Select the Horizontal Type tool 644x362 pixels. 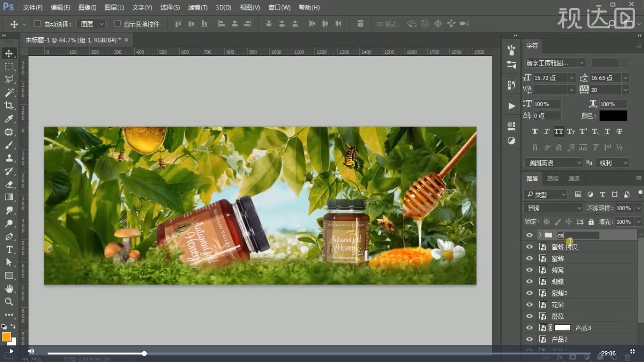9,249
